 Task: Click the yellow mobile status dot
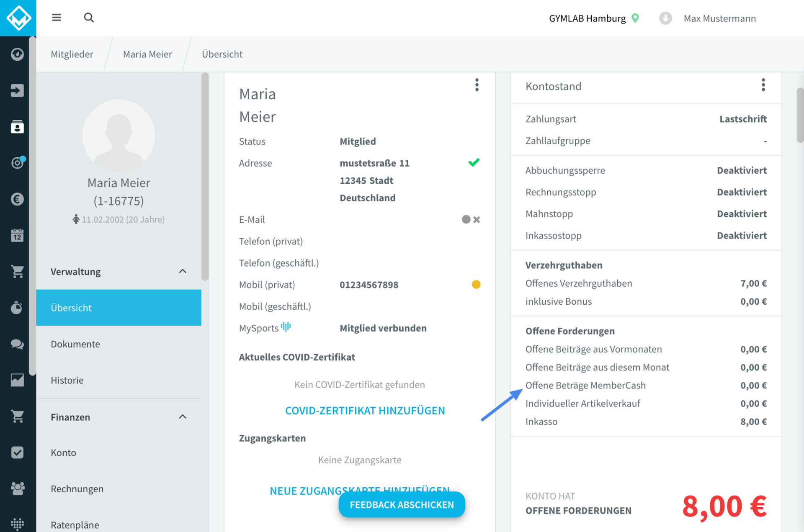476,285
